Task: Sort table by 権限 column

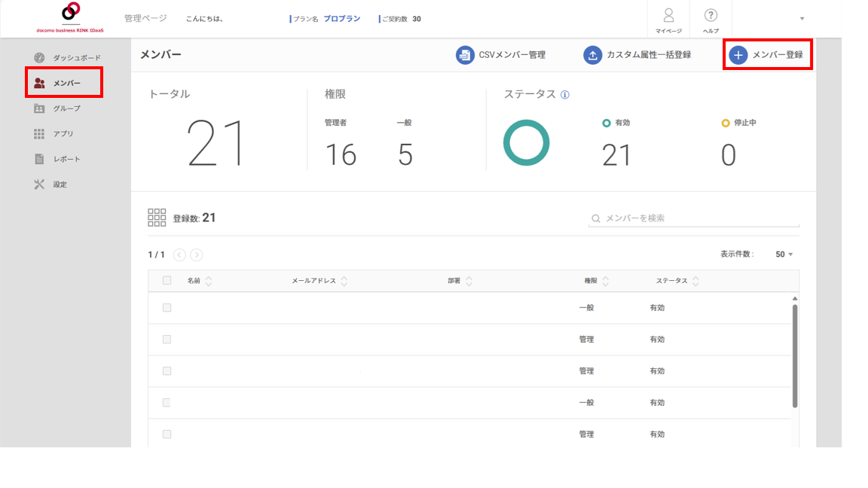Action: tap(606, 281)
